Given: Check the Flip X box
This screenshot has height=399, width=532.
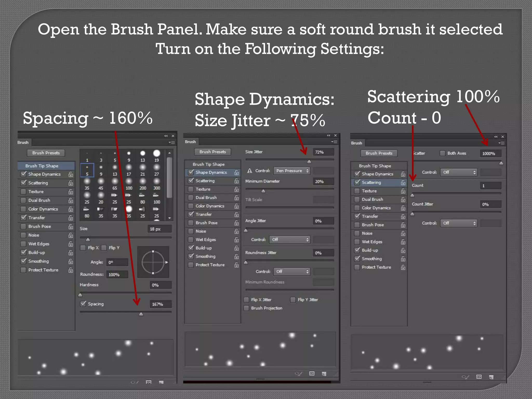Looking at the screenshot, I should (83, 248).
